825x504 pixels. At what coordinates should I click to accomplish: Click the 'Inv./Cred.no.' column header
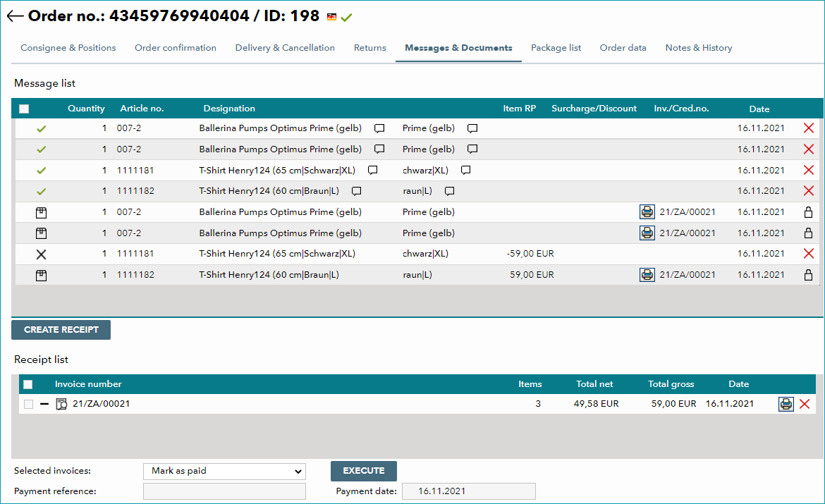[681, 109]
